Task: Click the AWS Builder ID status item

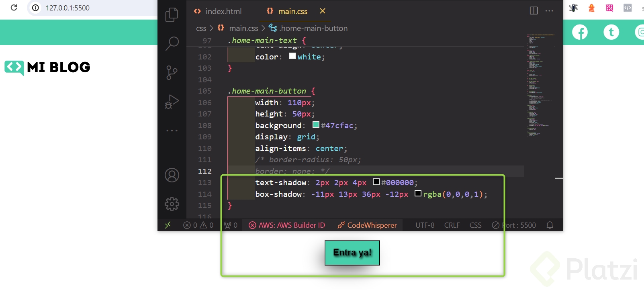Action: pyautogui.click(x=287, y=225)
